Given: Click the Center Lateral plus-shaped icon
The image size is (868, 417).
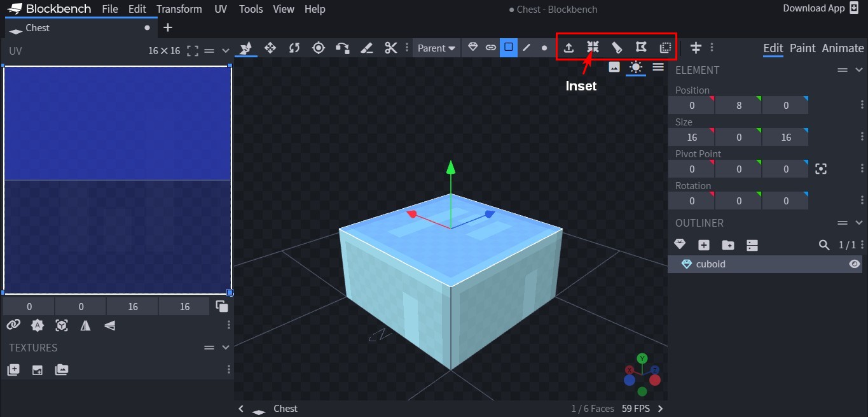Looking at the screenshot, I should (696, 48).
